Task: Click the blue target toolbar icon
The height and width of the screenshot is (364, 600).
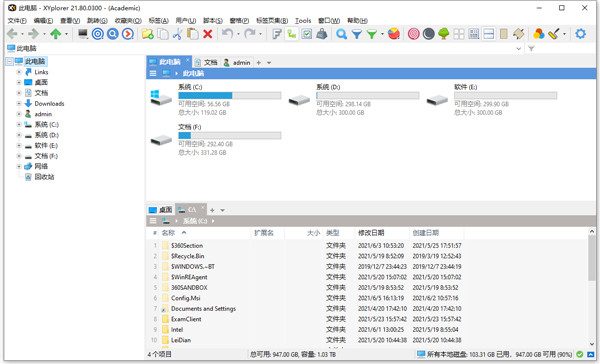Action: coord(98,34)
